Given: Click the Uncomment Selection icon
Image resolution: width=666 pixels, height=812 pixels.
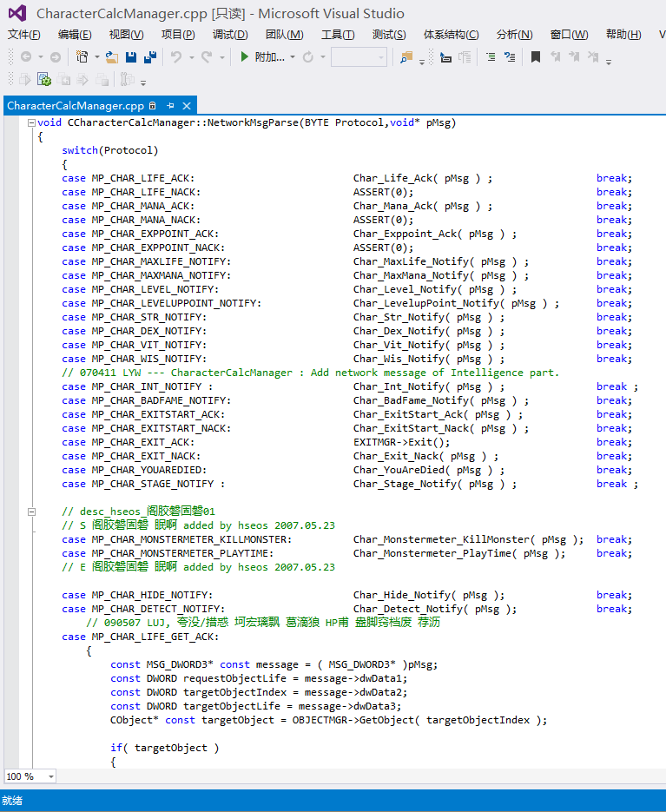Looking at the screenshot, I should point(510,57).
